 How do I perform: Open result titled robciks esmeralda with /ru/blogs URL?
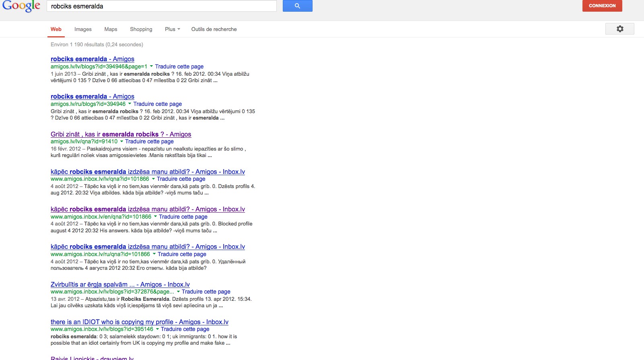93,96
